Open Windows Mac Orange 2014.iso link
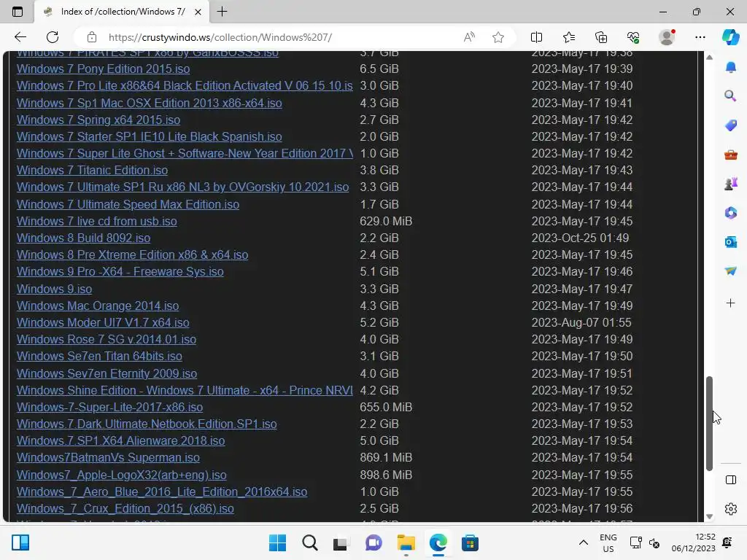This screenshot has height=560, width=747. [98, 306]
